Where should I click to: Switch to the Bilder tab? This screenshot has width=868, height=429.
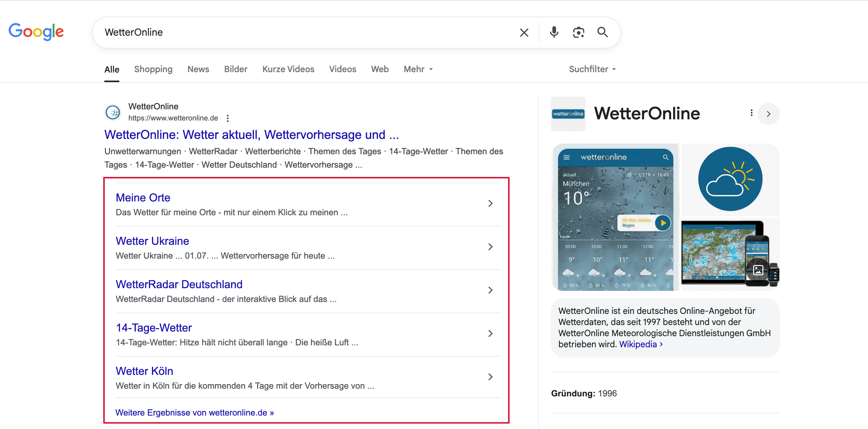(x=236, y=69)
